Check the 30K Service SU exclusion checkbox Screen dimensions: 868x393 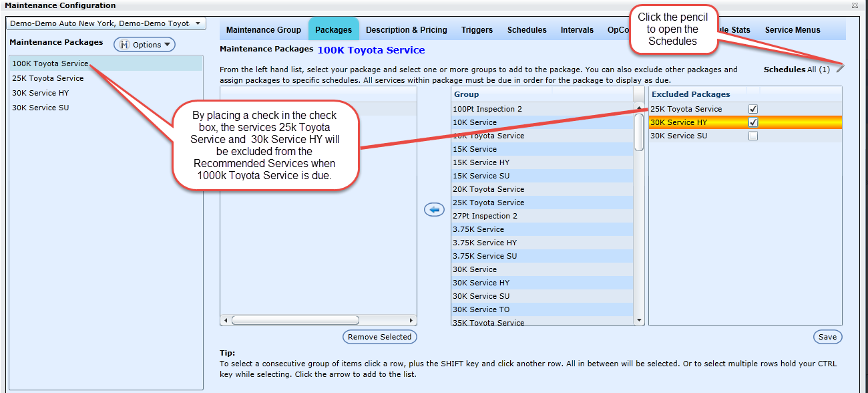click(x=753, y=136)
